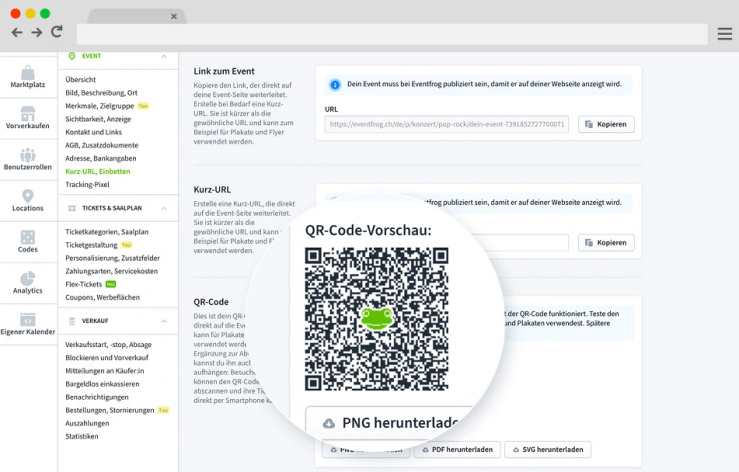Select Kurz-URL, Einbetten menu item
Image resolution: width=739 pixels, height=472 pixels.
(x=98, y=171)
